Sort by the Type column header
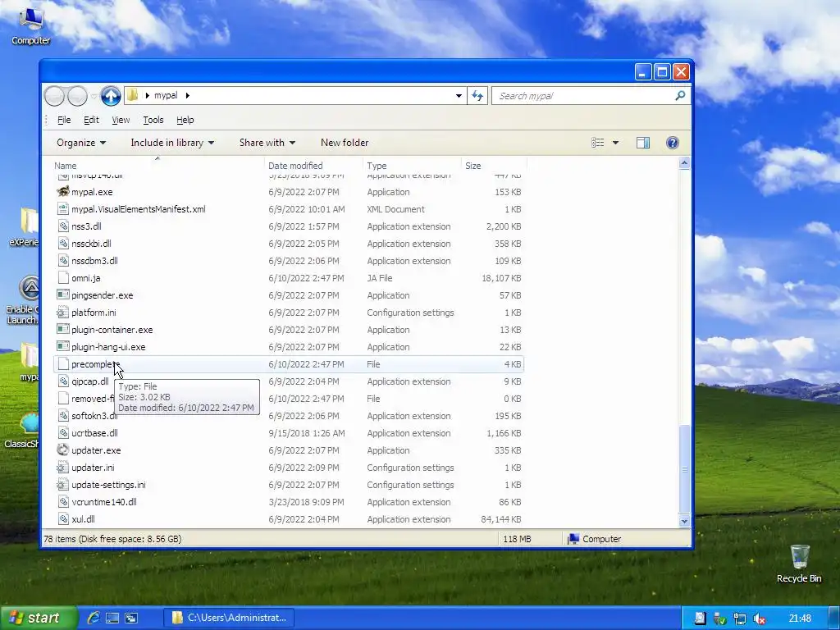Image resolution: width=840 pixels, height=630 pixels. tap(412, 166)
